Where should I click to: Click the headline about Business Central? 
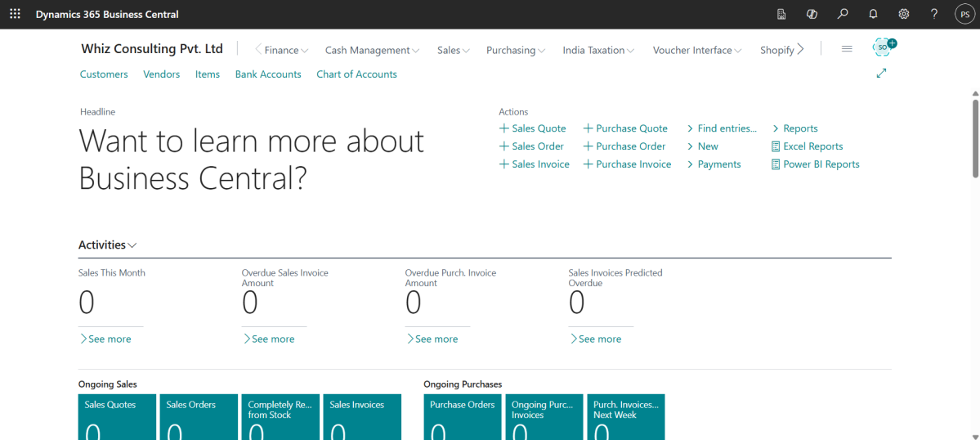[x=251, y=160]
